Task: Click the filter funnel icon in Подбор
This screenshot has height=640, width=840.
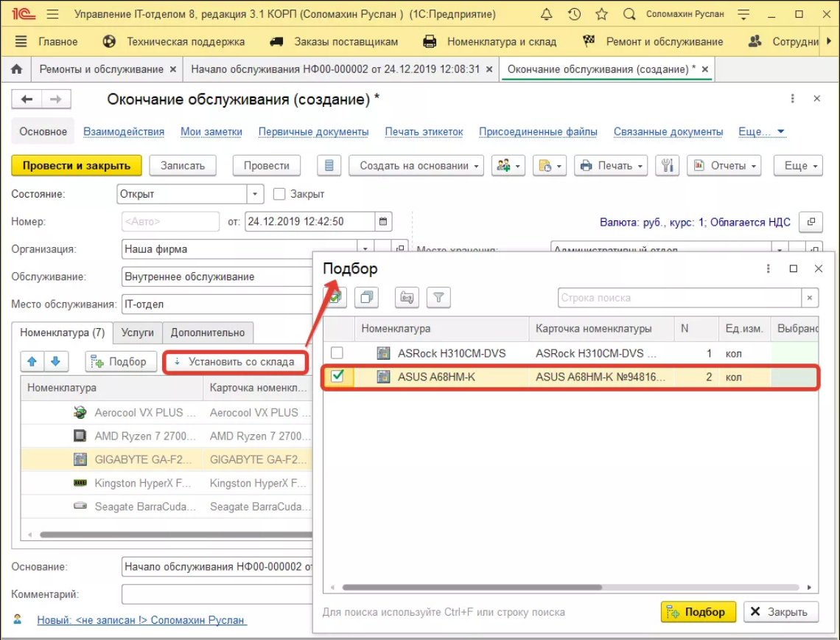Action: (438, 298)
